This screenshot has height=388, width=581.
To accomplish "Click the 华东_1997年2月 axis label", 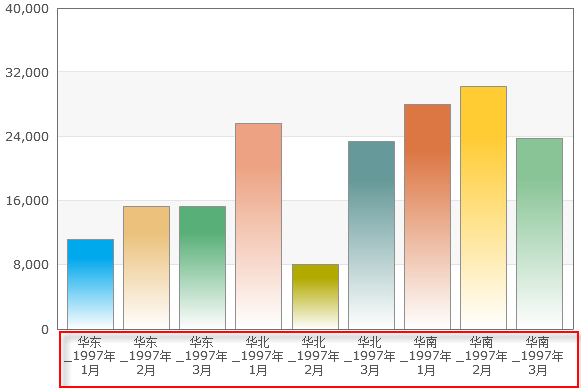I will pyautogui.click(x=146, y=356).
